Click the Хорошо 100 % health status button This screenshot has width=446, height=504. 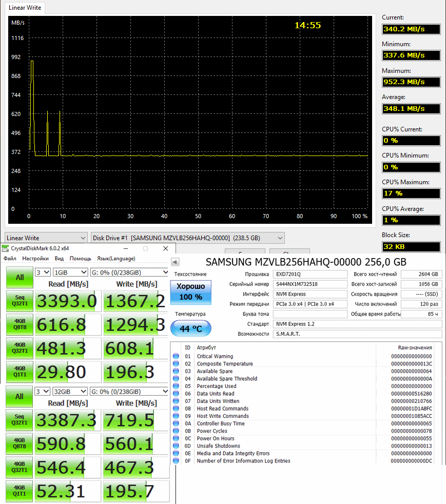click(191, 292)
